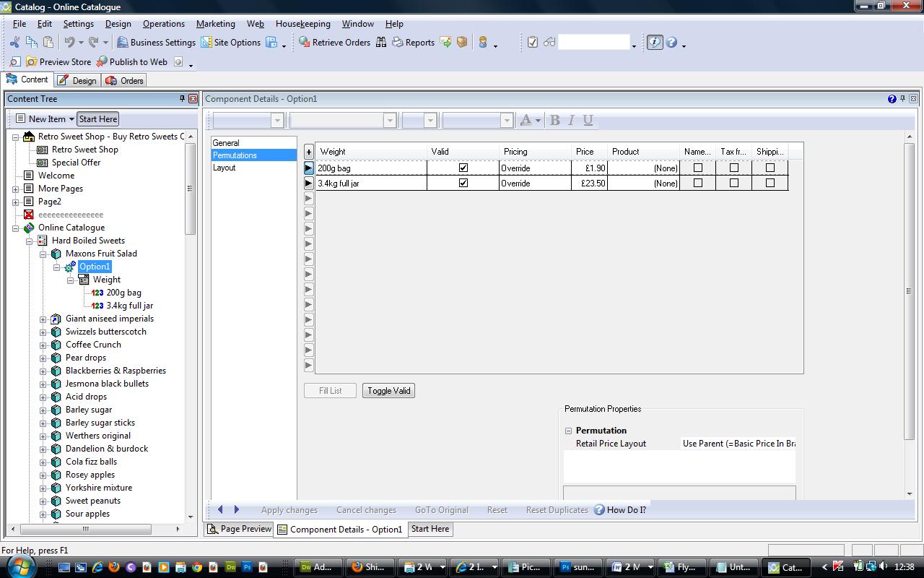Click the How Do I? link
The height and width of the screenshot is (578, 924).
[x=625, y=510]
